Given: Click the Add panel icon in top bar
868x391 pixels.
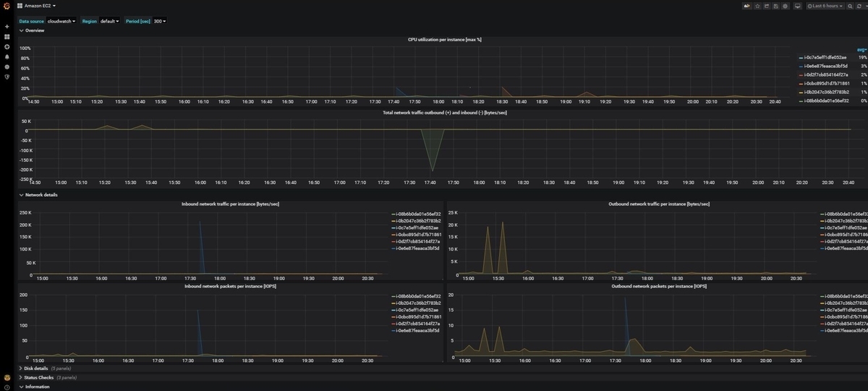Looking at the screenshot, I should point(746,6).
